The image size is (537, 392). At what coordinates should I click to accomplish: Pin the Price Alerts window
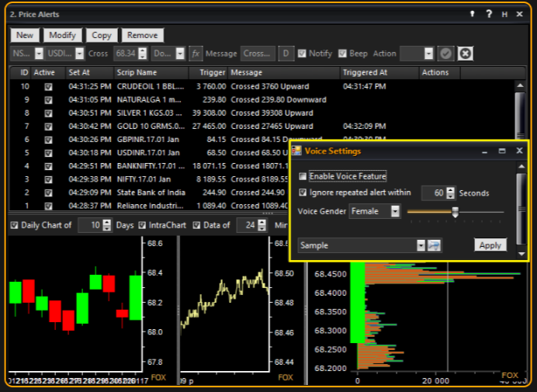pos(473,14)
